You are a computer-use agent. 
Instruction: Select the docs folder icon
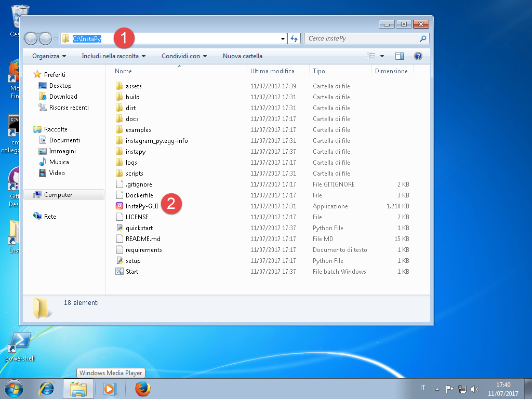119,118
